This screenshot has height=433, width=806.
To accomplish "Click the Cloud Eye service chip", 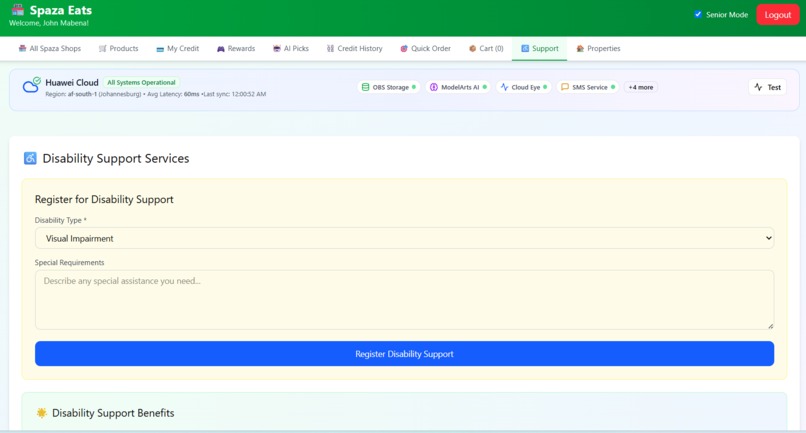I will tap(524, 87).
